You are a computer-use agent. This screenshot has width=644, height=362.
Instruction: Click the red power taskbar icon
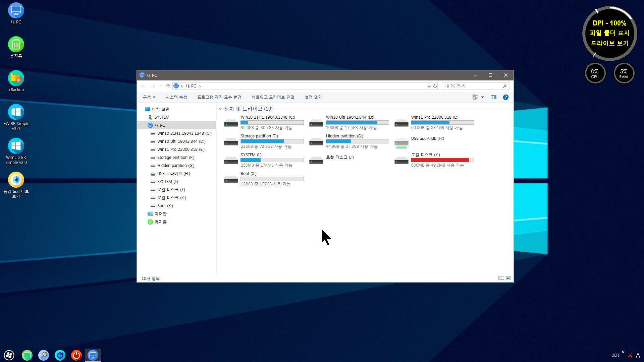click(x=76, y=355)
